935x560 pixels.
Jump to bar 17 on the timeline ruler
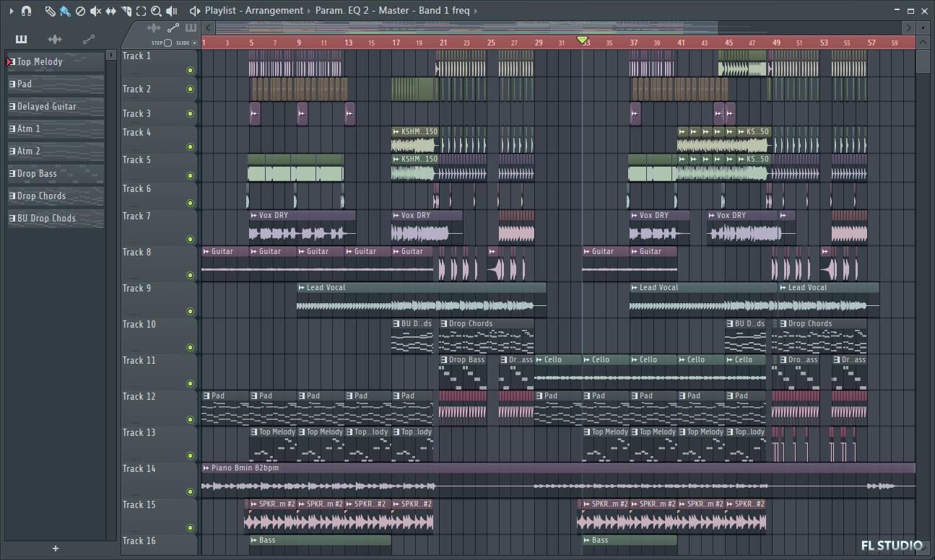[x=396, y=43]
